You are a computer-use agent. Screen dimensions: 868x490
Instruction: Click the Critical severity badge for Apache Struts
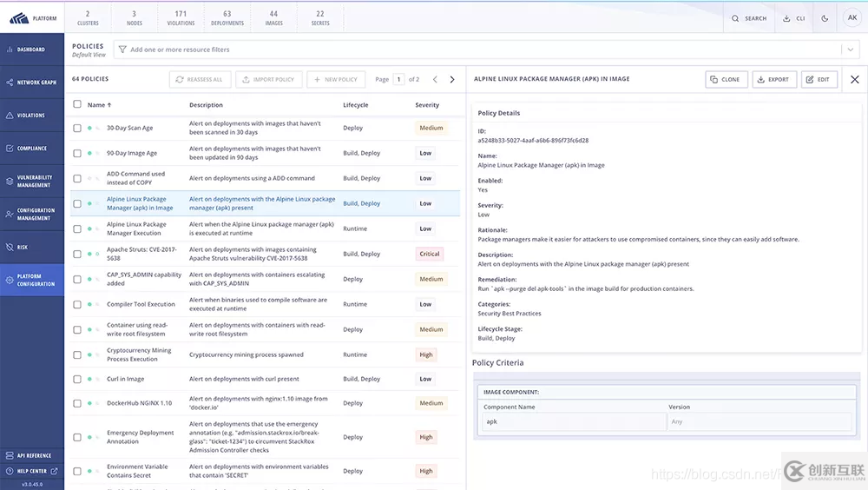pyautogui.click(x=430, y=254)
